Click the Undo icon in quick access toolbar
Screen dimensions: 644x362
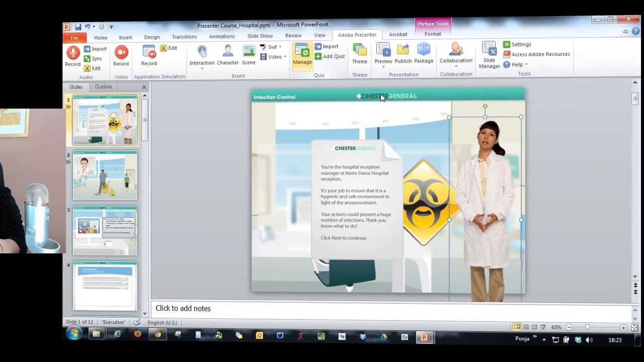(88, 27)
